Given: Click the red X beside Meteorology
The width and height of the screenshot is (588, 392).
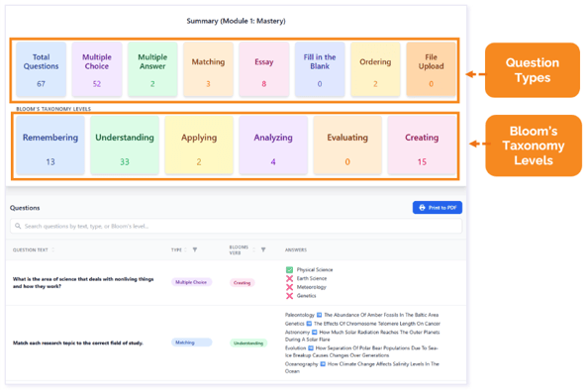Looking at the screenshot, I should [289, 287].
